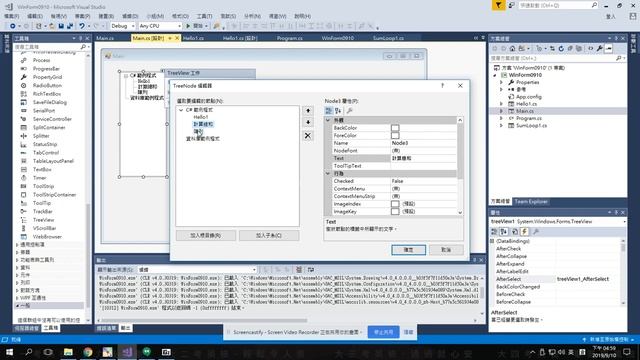Click the add root node button
This screenshot has height=360, width=640.
206,236
